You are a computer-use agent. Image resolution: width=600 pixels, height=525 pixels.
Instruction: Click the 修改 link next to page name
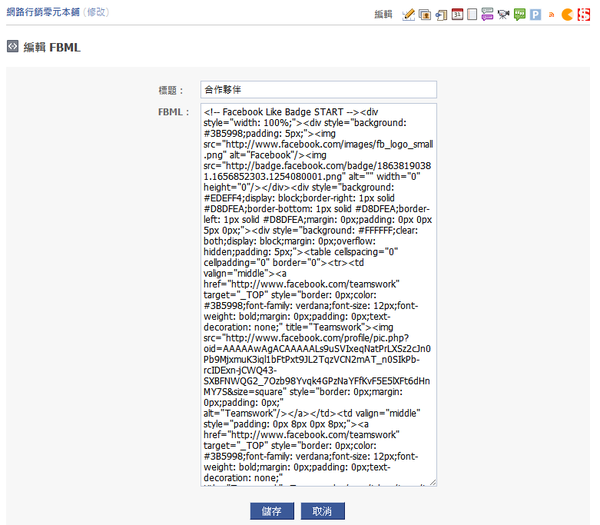(x=96, y=12)
